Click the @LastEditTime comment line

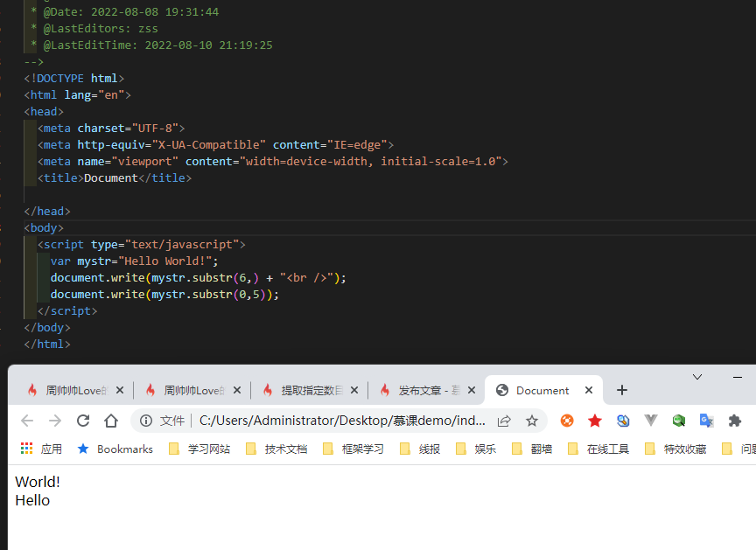tap(152, 45)
